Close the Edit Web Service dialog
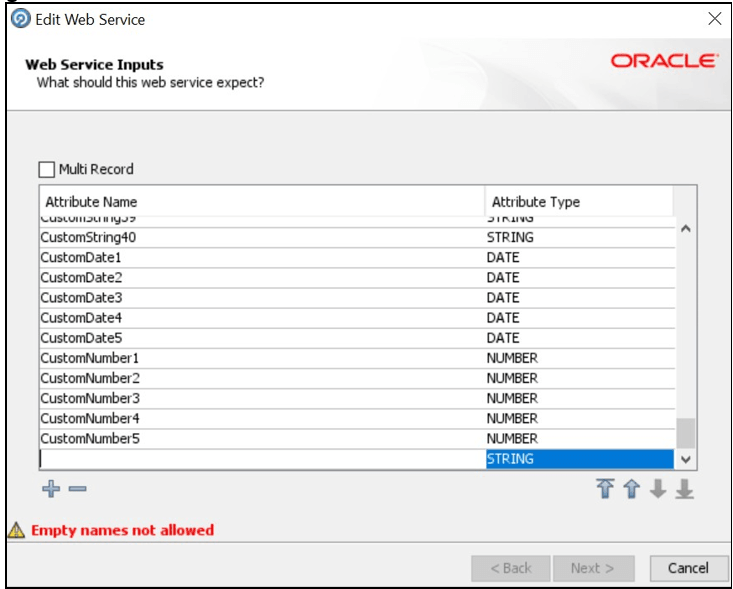 pos(714,19)
